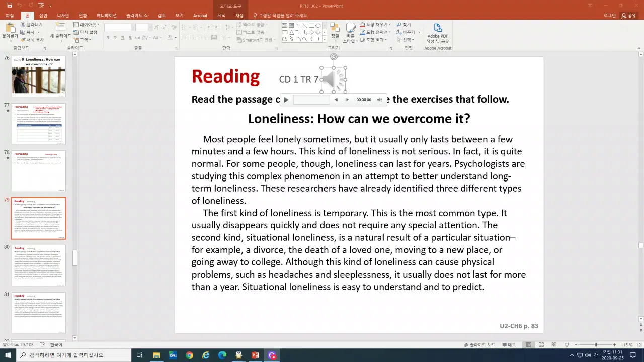Toggle Notes (슬라이드 노트) pane
Viewport: 644px width, 362px height.
tap(479, 345)
